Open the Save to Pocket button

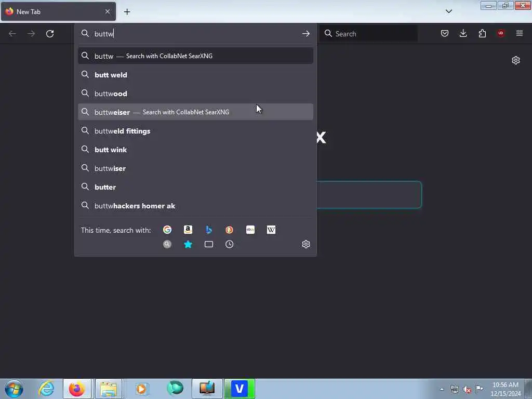click(x=445, y=33)
